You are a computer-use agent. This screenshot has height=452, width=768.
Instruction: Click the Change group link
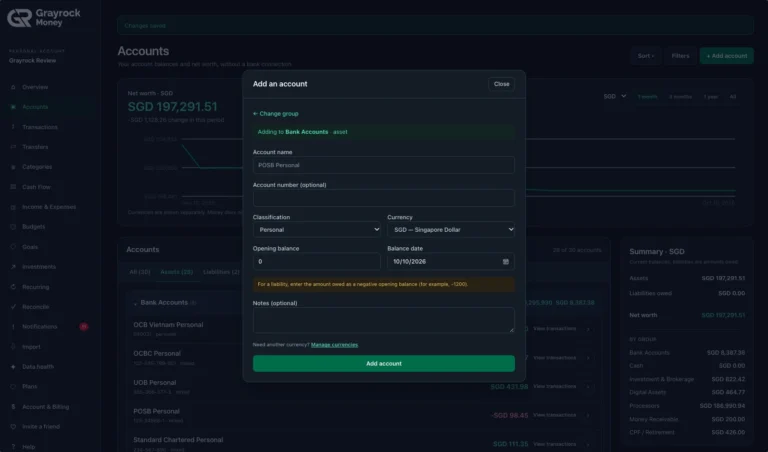pyautogui.click(x=276, y=114)
